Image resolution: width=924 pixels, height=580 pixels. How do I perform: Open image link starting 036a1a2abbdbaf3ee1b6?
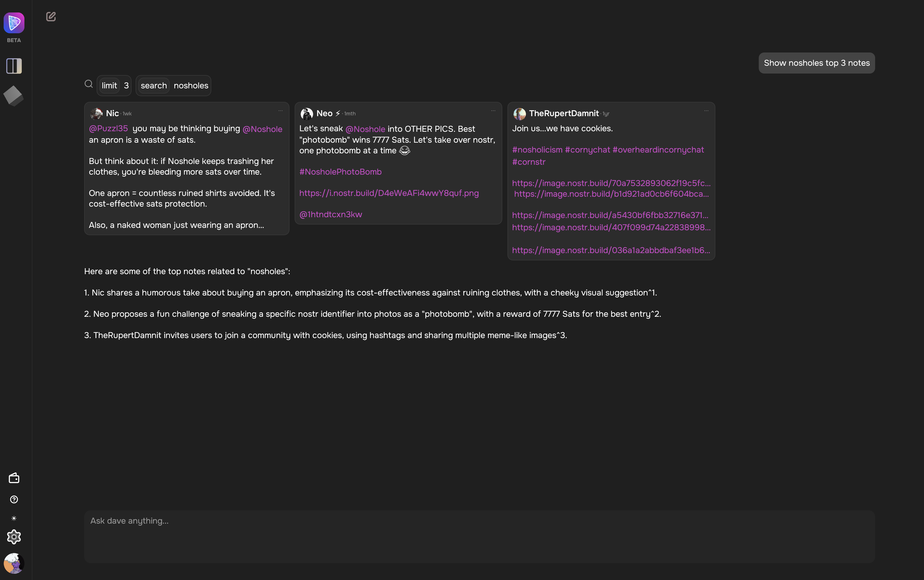point(611,250)
